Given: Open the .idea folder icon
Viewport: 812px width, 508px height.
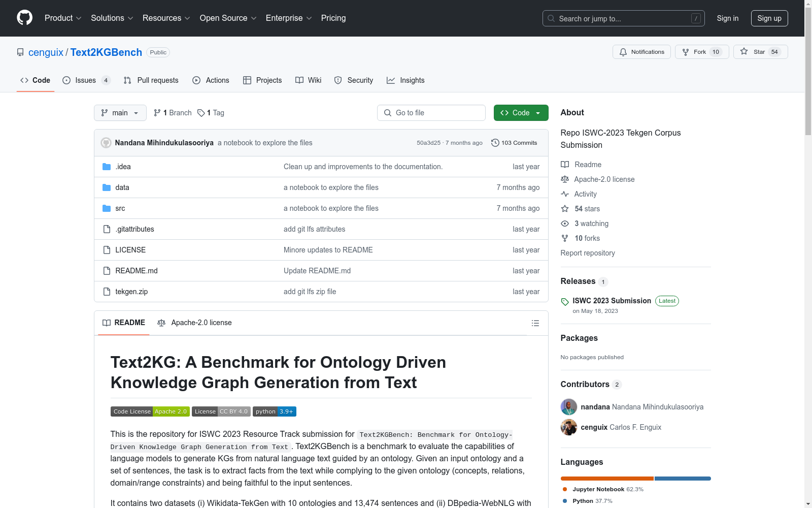Looking at the screenshot, I should point(107,167).
